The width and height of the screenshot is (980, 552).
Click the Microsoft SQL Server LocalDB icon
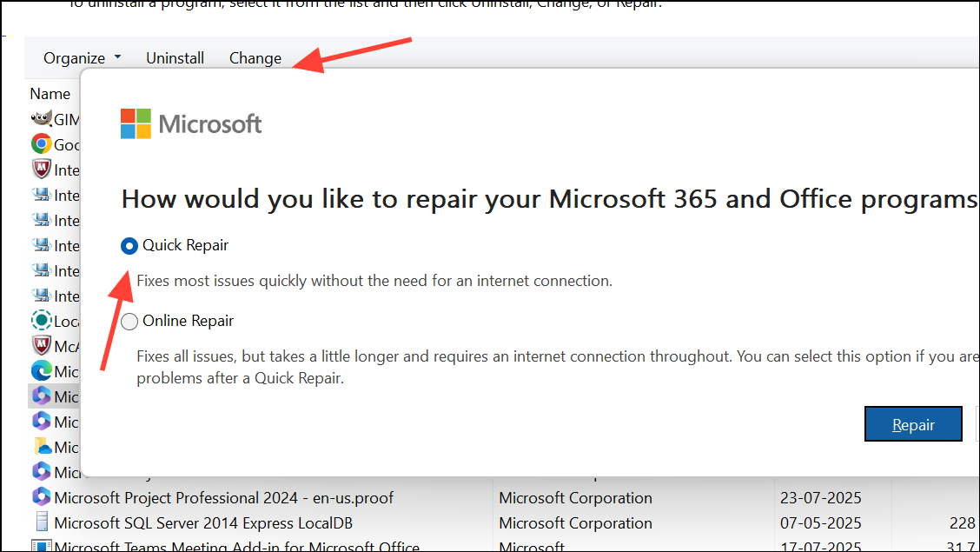click(x=42, y=522)
